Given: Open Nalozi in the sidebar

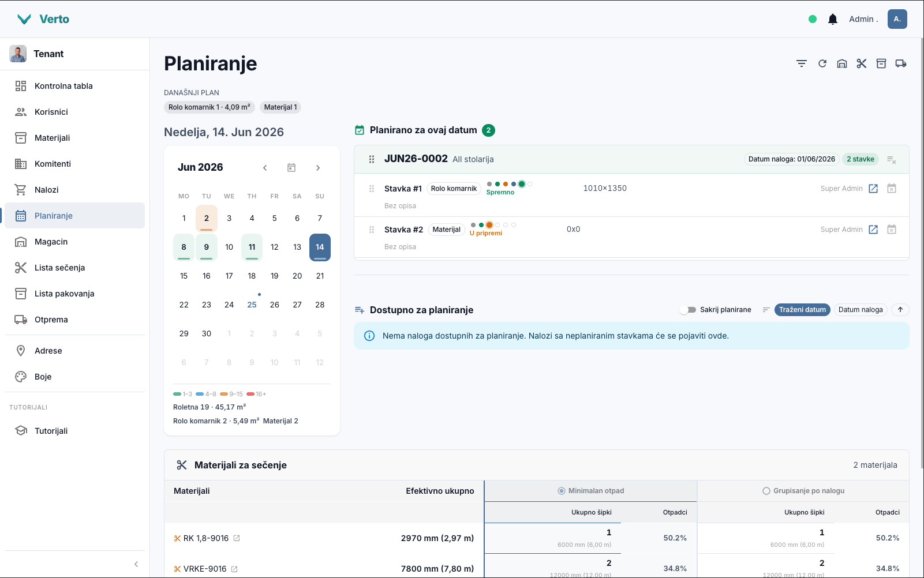Looking at the screenshot, I should (74, 190).
